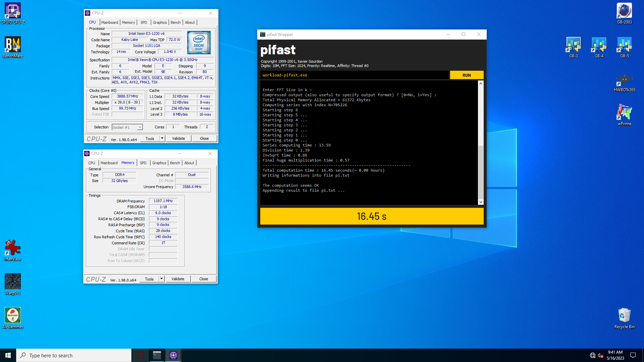Open the Aleslammer desktop icon
Viewport: 644px width, 362px height.
coord(13,318)
